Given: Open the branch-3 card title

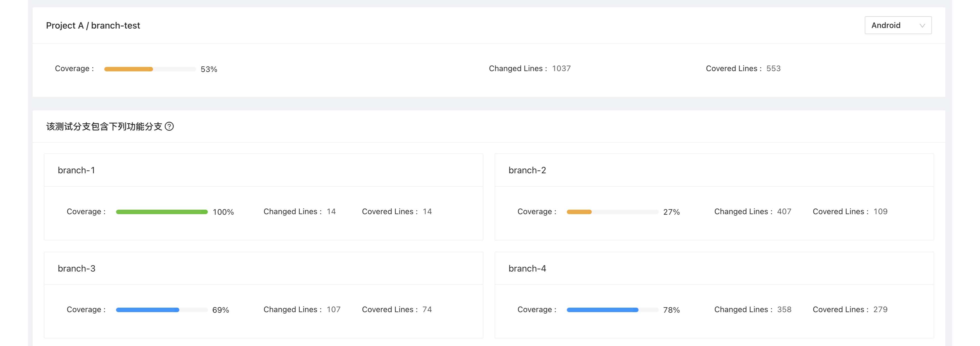Looking at the screenshot, I should (x=76, y=268).
